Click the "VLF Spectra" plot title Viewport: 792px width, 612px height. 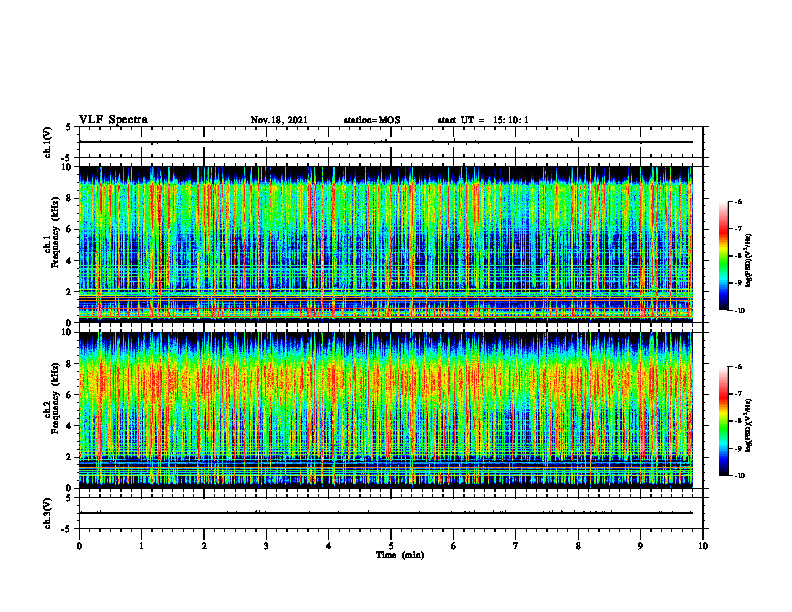[113, 120]
